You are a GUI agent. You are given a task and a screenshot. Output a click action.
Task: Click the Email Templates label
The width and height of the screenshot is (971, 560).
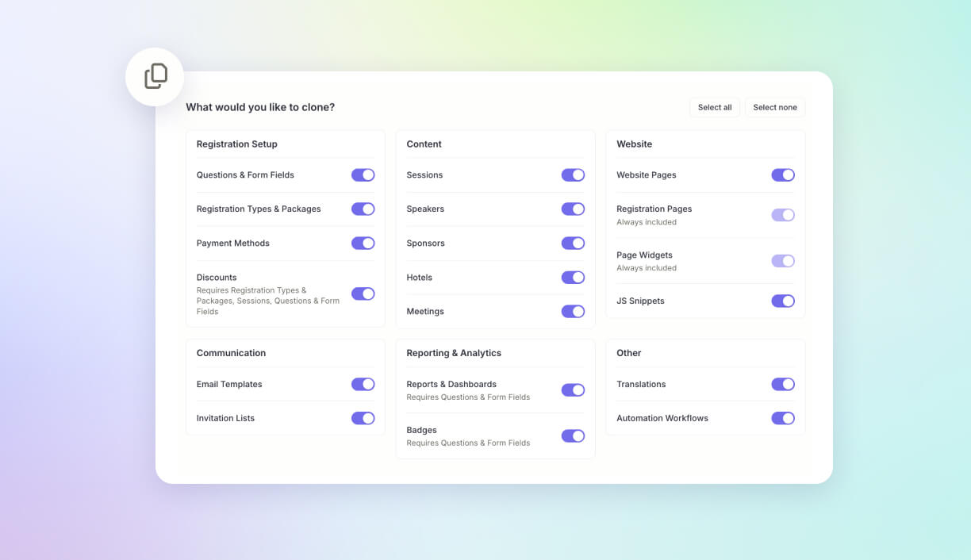pos(229,385)
